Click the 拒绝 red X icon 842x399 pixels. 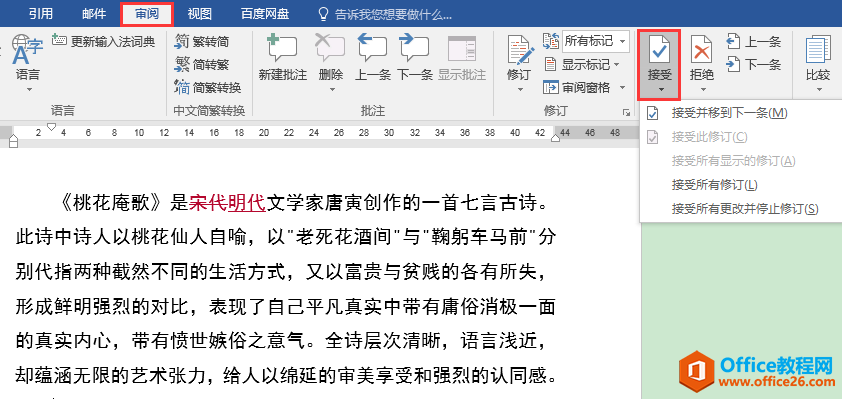coord(701,50)
